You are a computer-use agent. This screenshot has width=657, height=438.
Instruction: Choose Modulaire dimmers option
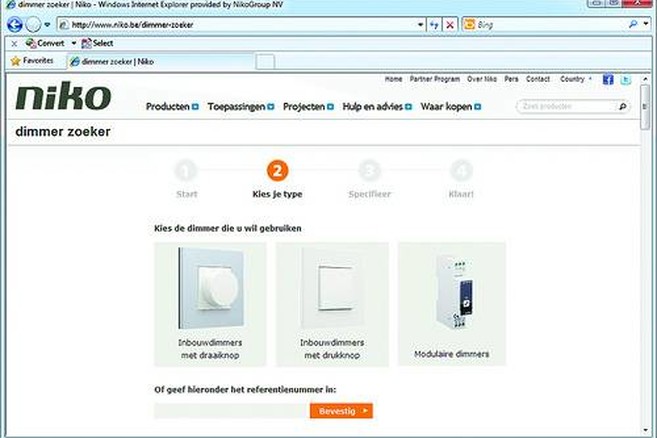coord(450,303)
